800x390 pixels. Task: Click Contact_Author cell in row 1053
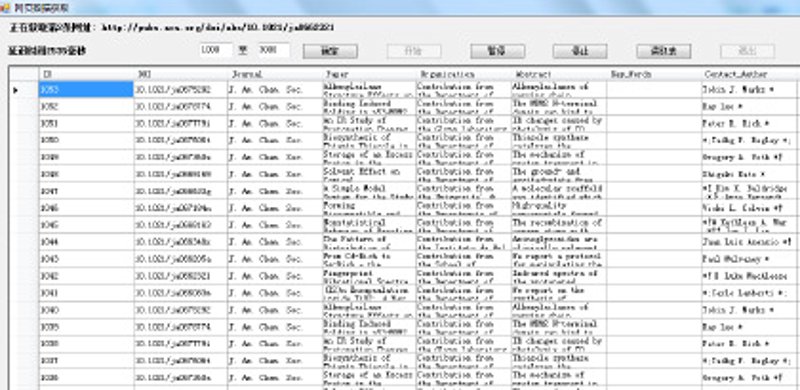coord(748,89)
